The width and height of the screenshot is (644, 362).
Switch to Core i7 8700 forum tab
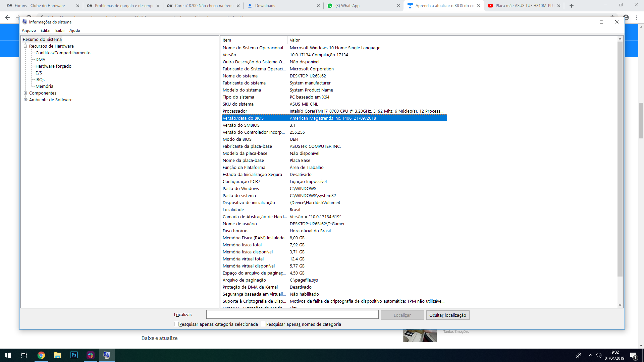click(203, 6)
